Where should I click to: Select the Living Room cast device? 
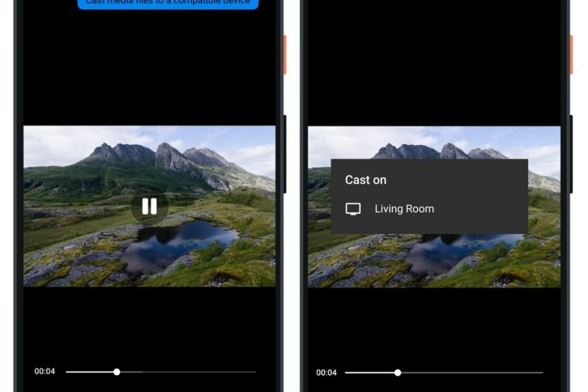click(429, 209)
